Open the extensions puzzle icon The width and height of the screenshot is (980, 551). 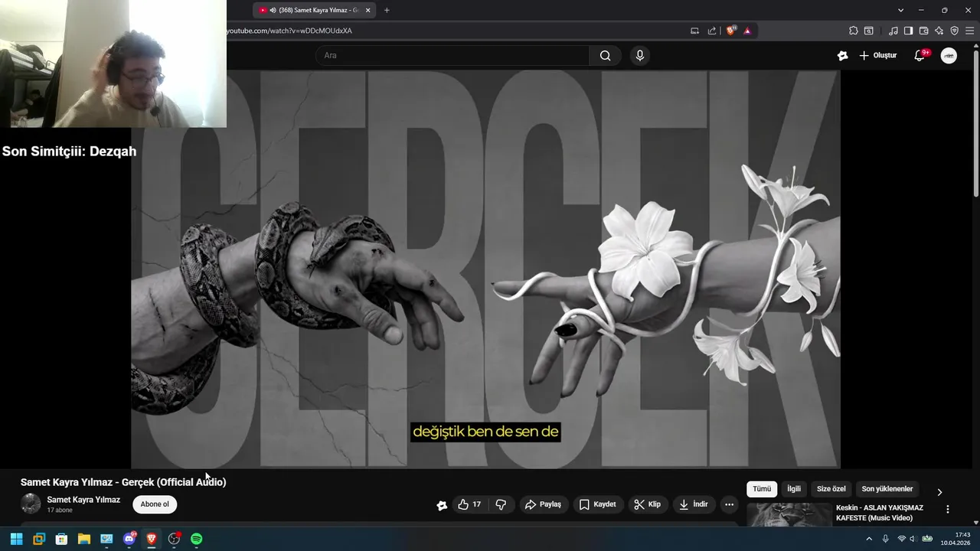(x=854, y=31)
